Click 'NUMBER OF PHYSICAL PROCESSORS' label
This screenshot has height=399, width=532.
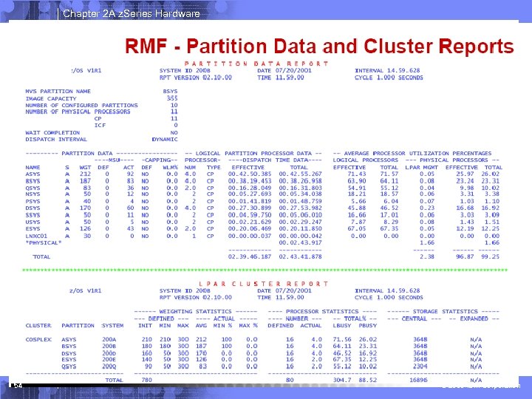pyautogui.click(x=78, y=112)
